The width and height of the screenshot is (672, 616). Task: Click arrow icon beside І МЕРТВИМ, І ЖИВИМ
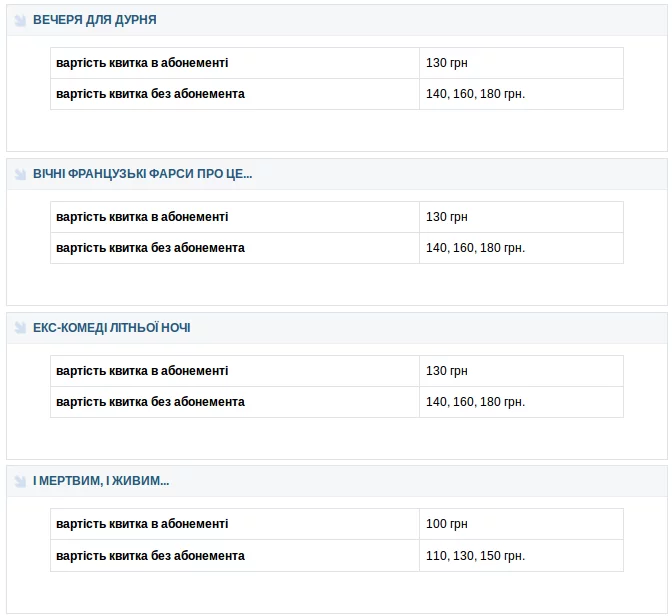tap(20, 481)
